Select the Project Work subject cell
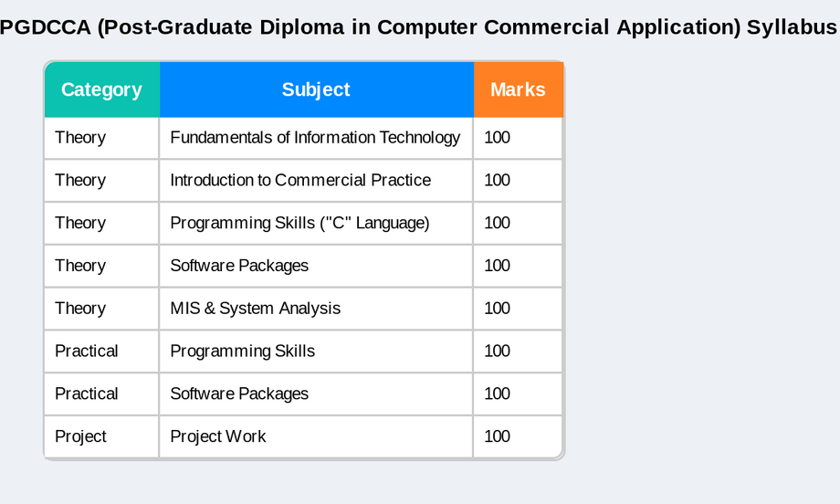840x504 pixels. (316, 437)
